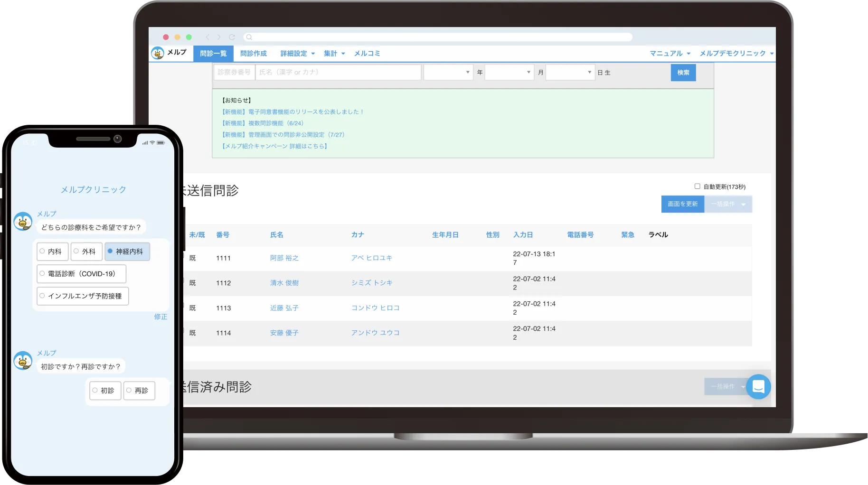Enable the 自動更新 auto-refresh checkbox
The image size is (868, 485).
click(697, 187)
